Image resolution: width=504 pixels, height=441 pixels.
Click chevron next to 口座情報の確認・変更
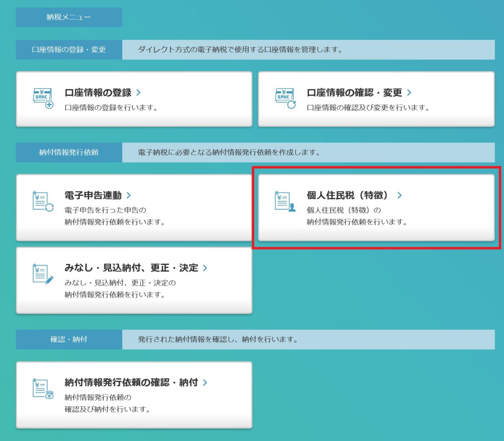click(409, 93)
